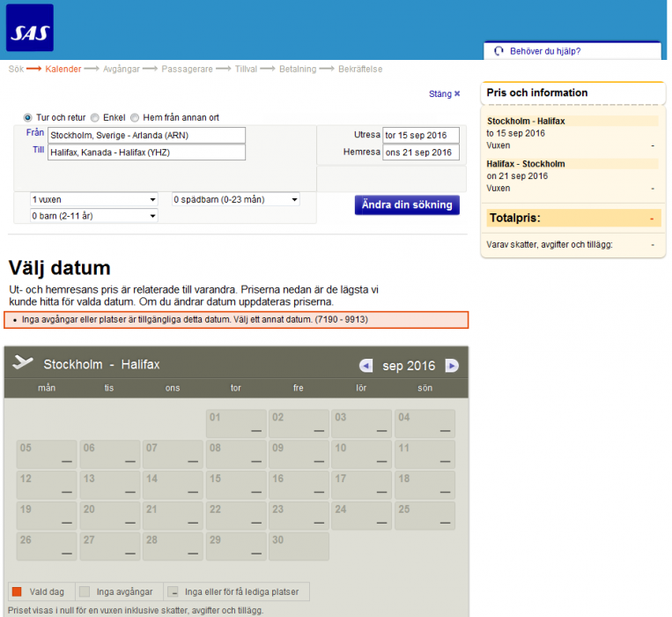Viewport: 672px width, 617px height.
Task: Open the 0 barn (2-11 år) dropdown
Action: tap(93, 216)
